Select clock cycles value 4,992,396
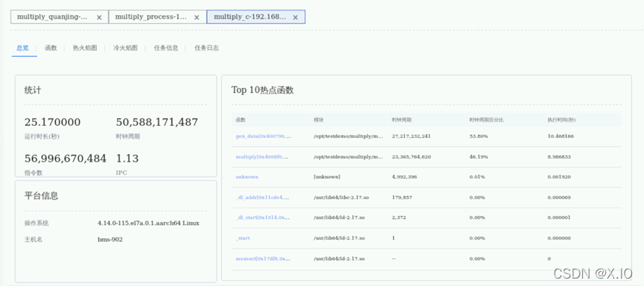 point(404,177)
